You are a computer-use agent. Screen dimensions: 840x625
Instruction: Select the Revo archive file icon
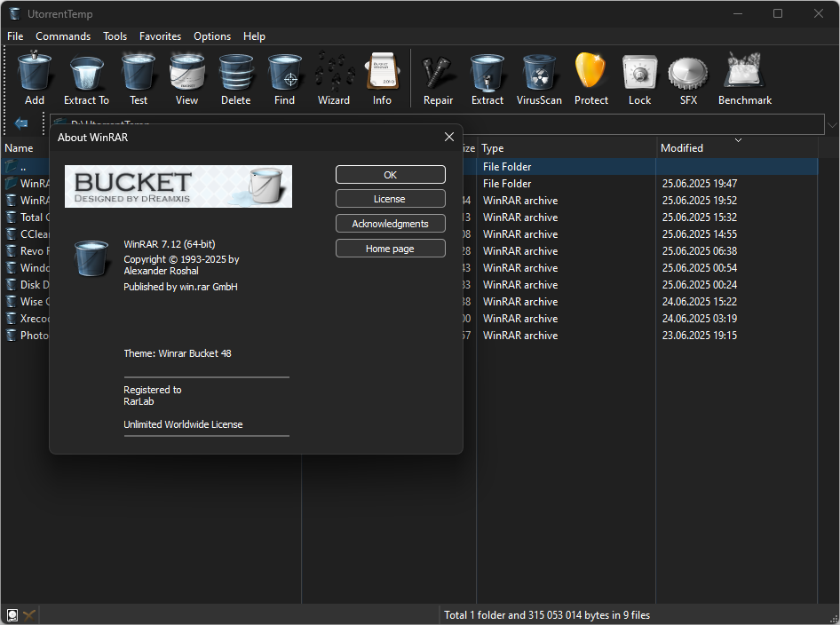click(x=11, y=251)
